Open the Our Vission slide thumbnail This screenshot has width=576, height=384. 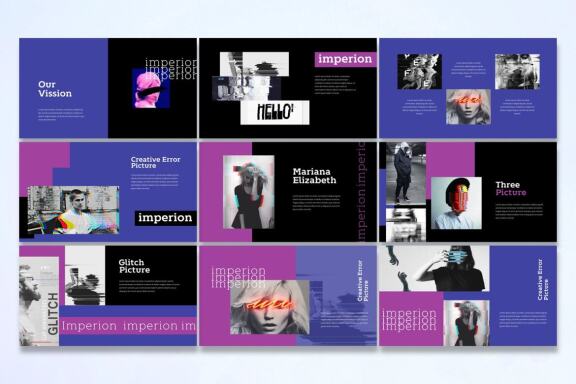pyautogui.click(x=108, y=88)
